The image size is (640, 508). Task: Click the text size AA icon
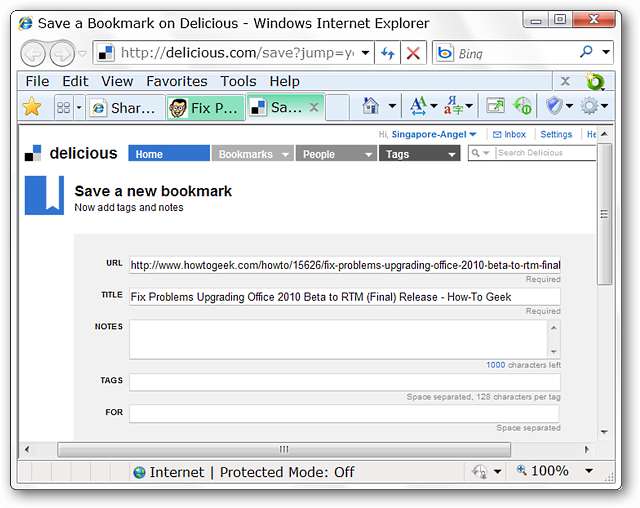coord(418,106)
